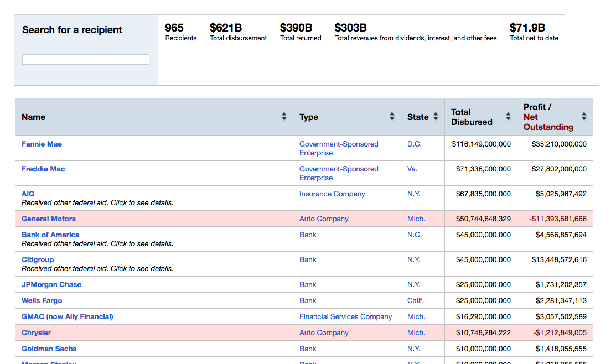616x364 pixels.
Task: Click the $50,744,648,329 disbursed value
Action: pos(483,219)
